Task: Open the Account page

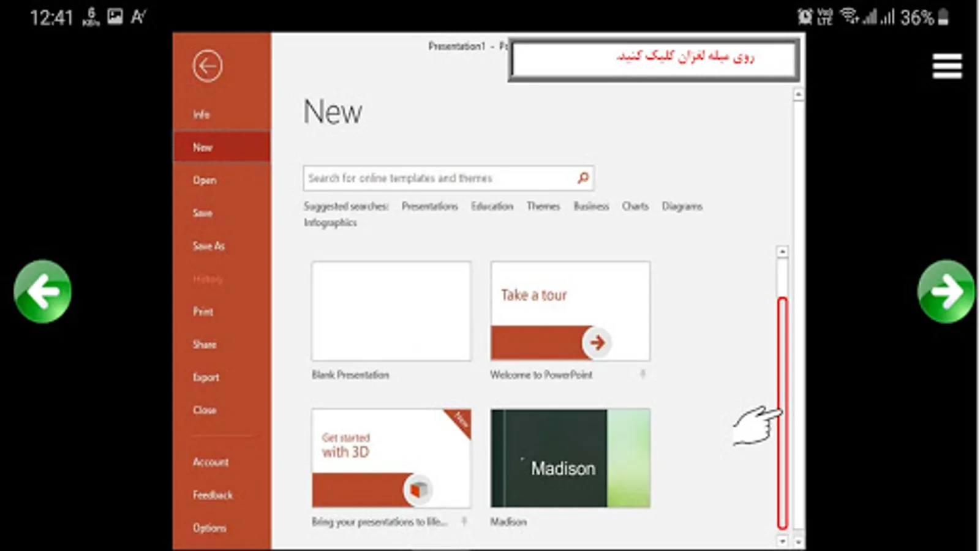Action: 211,462
